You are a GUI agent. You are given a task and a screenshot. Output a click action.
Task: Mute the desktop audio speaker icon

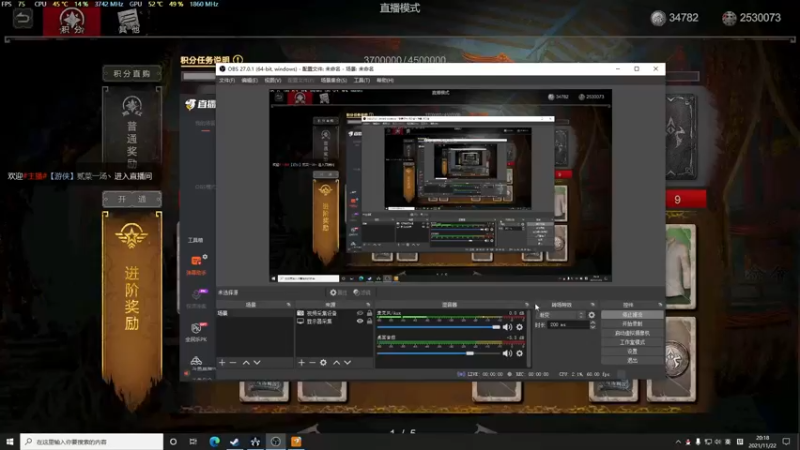(x=507, y=353)
